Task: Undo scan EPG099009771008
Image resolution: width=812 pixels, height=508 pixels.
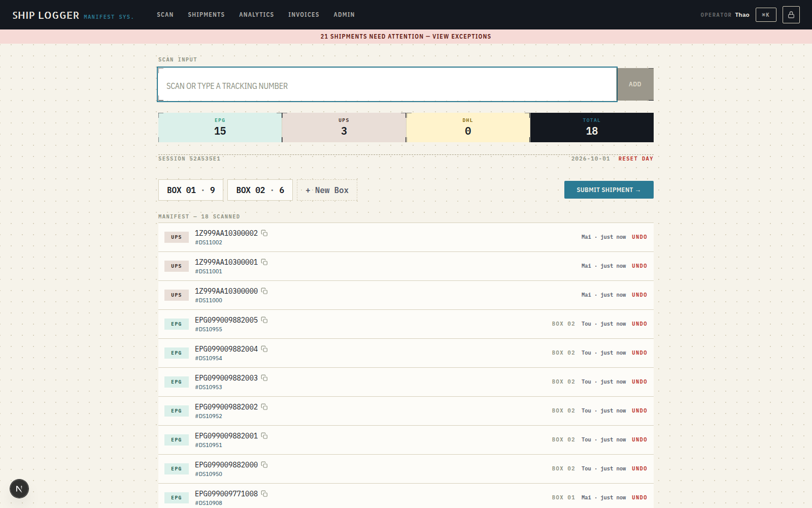Action: (639, 497)
